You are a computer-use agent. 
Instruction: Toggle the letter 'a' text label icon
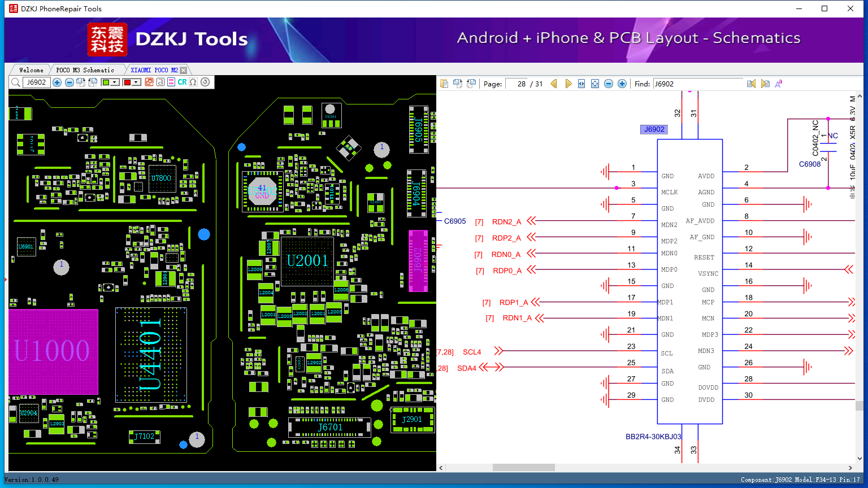(160, 82)
